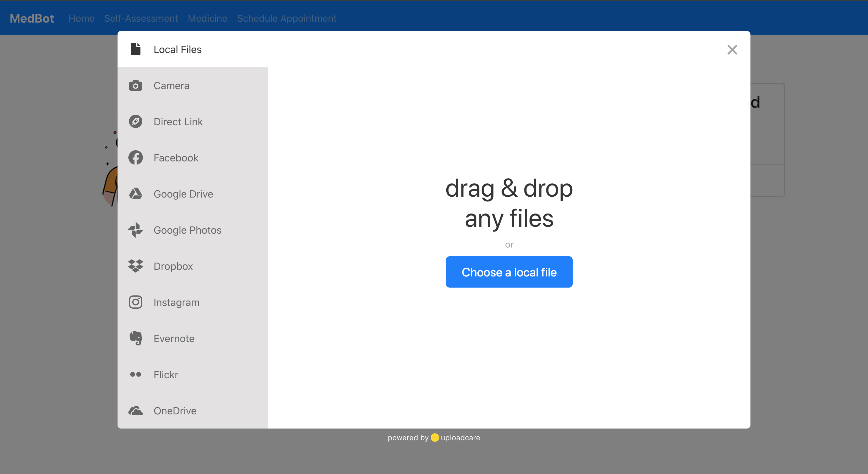Close the upload dialog with X
This screenshot has height=474, width=868.
732,50
